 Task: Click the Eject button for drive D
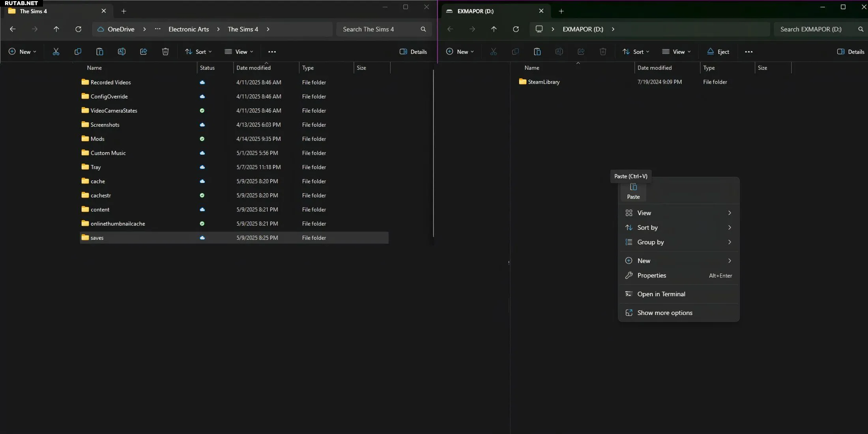tap(718, 52)
